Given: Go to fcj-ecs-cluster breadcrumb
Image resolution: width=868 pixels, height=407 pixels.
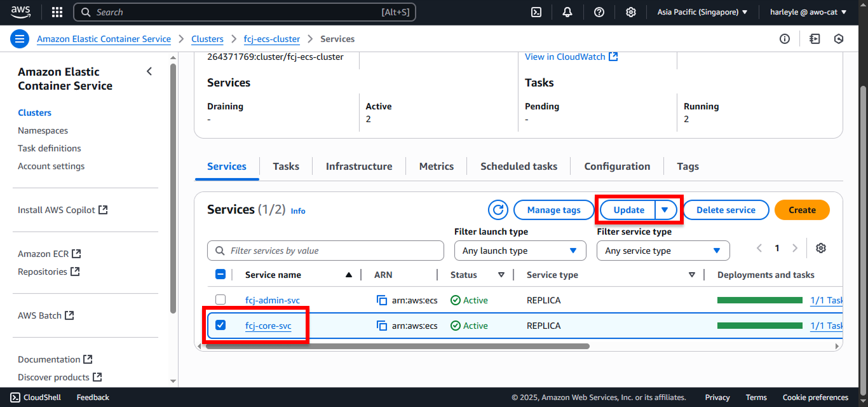Looking at the screenshot, I should pyautogui.click(x=272, y=39).
